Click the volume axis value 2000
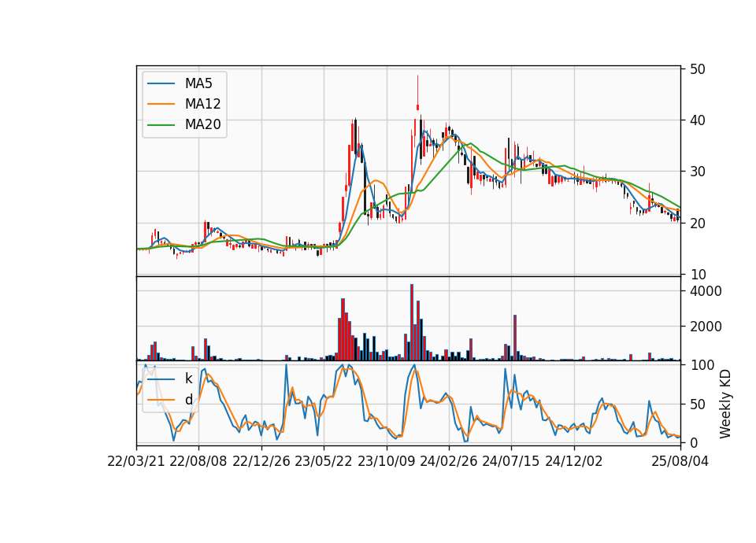Image resolution: width=756 pixels, height=543 pixels. (706, 327)
